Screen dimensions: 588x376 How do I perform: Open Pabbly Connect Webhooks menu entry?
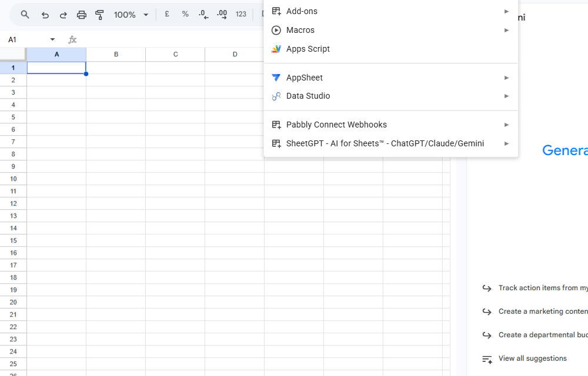click(x=391, y=125)
